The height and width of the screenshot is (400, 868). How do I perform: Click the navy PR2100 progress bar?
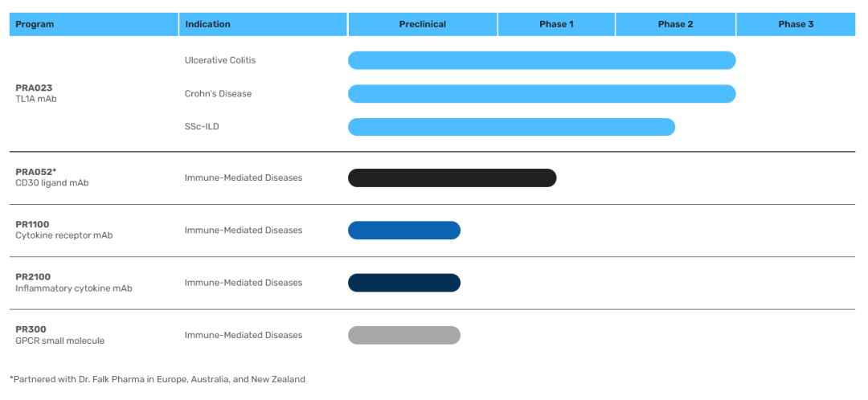[404, 283]
